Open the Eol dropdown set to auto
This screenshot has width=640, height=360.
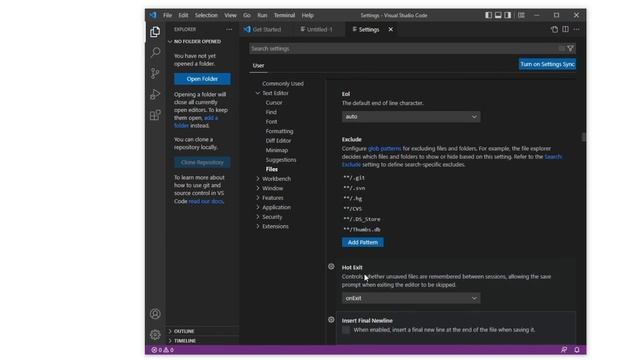pyautogui.click(x=411, y=117)
